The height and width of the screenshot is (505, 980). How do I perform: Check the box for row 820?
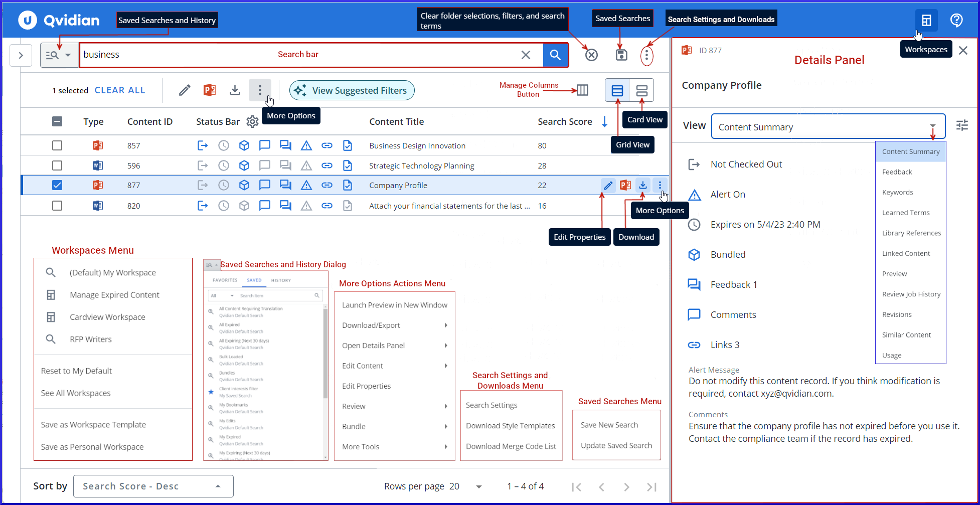[x=57, y=206]
